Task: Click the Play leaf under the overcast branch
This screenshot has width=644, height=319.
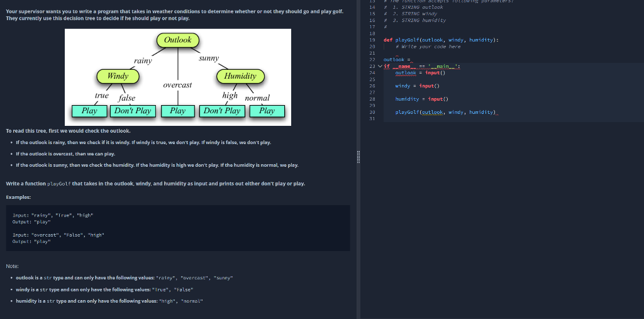Action: tap(177, 111)
